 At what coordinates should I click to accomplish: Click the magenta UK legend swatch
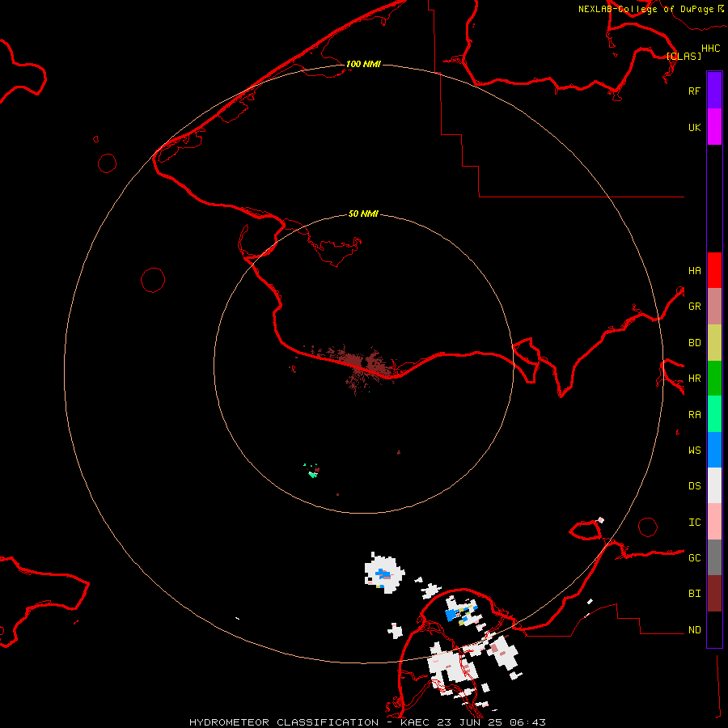click(714, 127)
